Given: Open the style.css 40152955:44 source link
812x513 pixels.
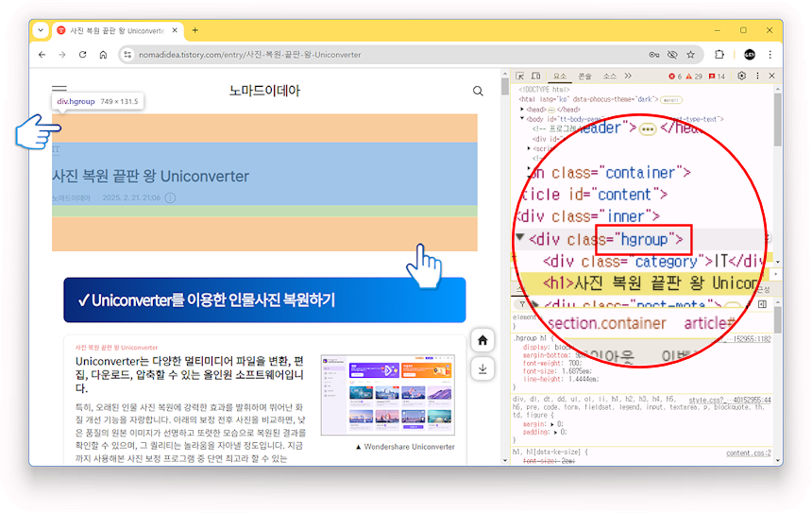Looking at the screenshot, I should click(730, 400).
